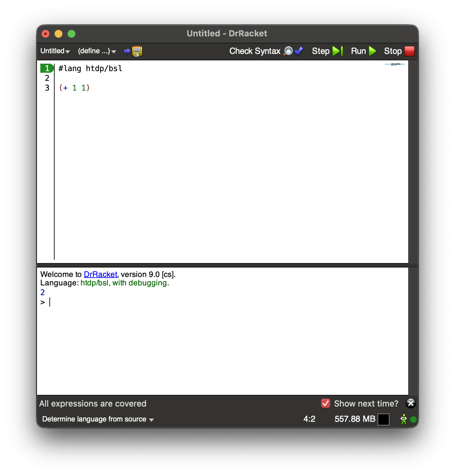Dismiss coverage message with X icon

pyautogui.click(x=410, y=403)
